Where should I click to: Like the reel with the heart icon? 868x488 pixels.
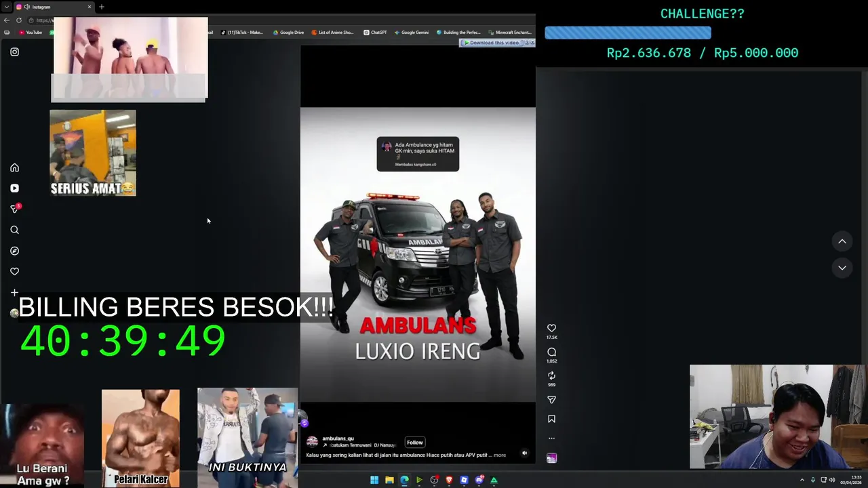[551, 328]
